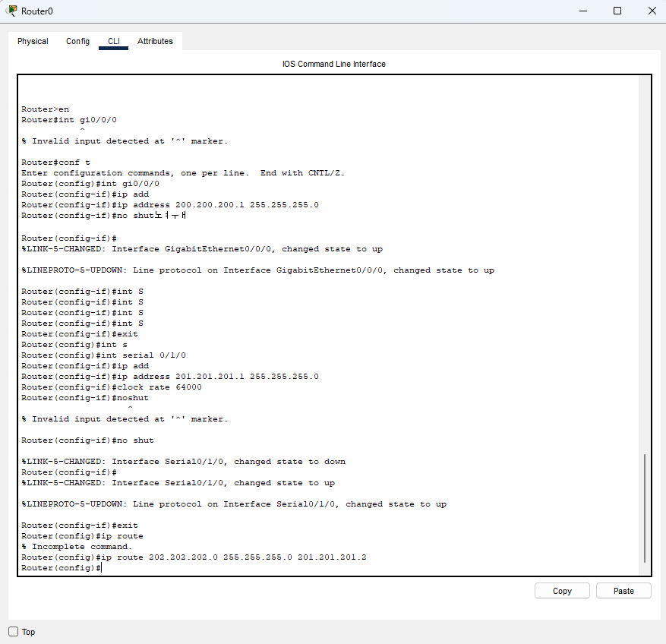Click 'Serial0/1/0, changed state to up' LINK message

coord(178,483)
